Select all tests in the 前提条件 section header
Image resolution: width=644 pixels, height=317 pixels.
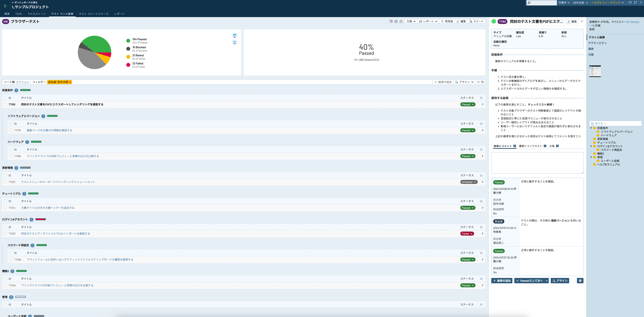coord(5,98)
